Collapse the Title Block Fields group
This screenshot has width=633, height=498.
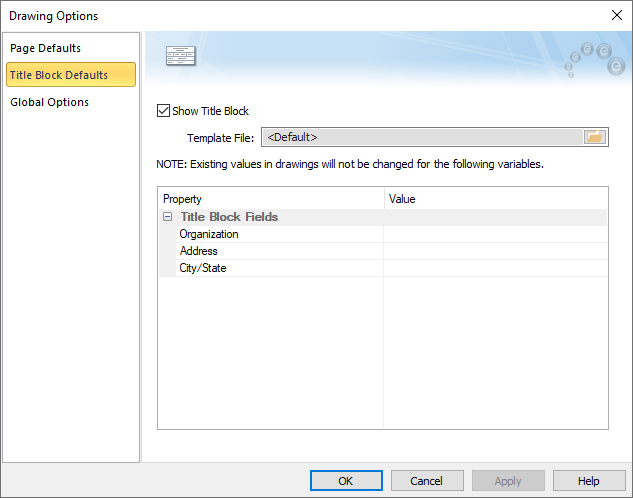click(x=167, y=217)
